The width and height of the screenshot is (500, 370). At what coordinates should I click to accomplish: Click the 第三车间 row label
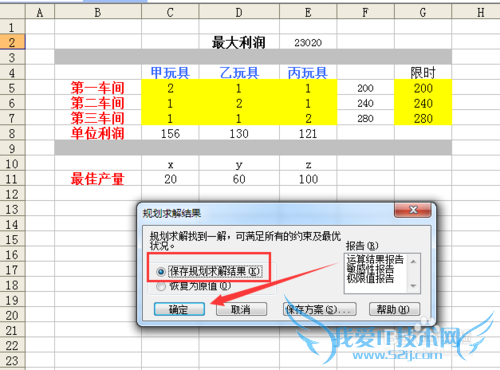(x=98, y=118)
